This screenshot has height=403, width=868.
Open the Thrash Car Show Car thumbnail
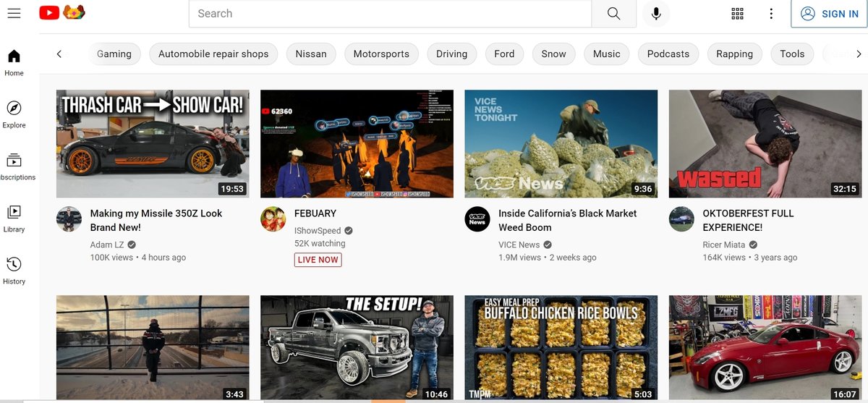153,143
